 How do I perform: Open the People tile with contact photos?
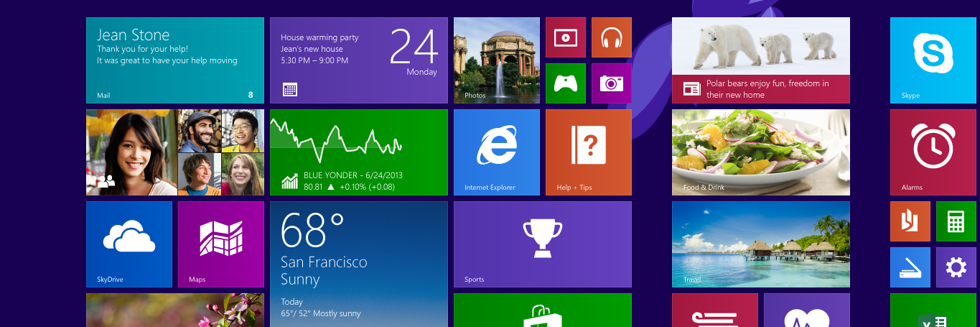[x=175, y=152]
